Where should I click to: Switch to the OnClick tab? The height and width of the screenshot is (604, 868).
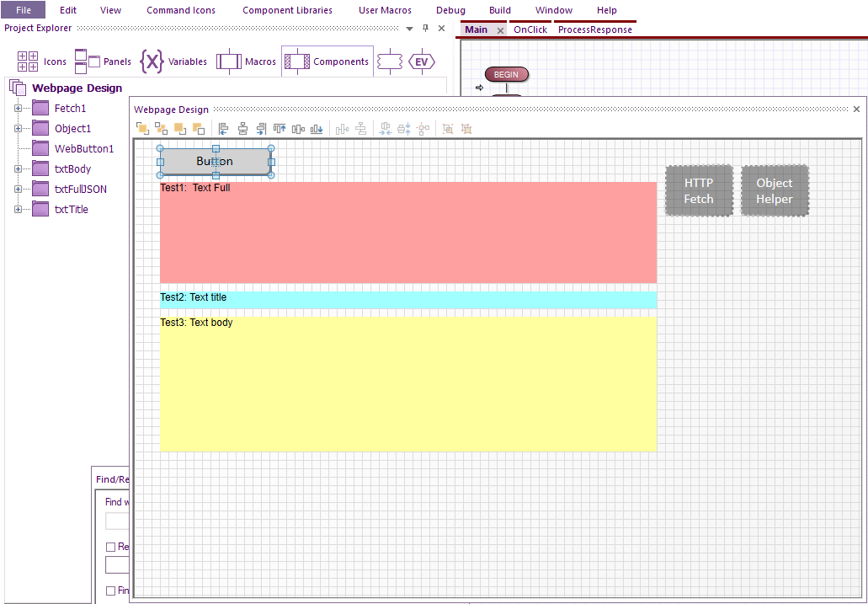click(x=530, y=30)
